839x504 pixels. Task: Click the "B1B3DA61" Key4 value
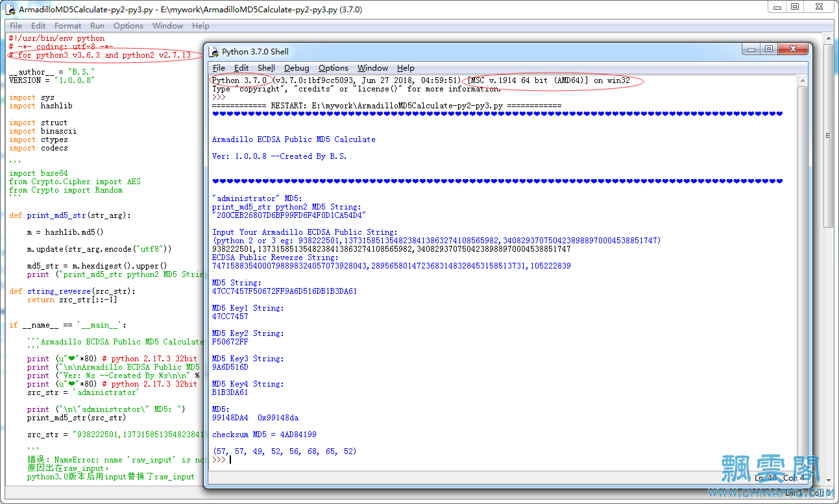pos(230,392)
